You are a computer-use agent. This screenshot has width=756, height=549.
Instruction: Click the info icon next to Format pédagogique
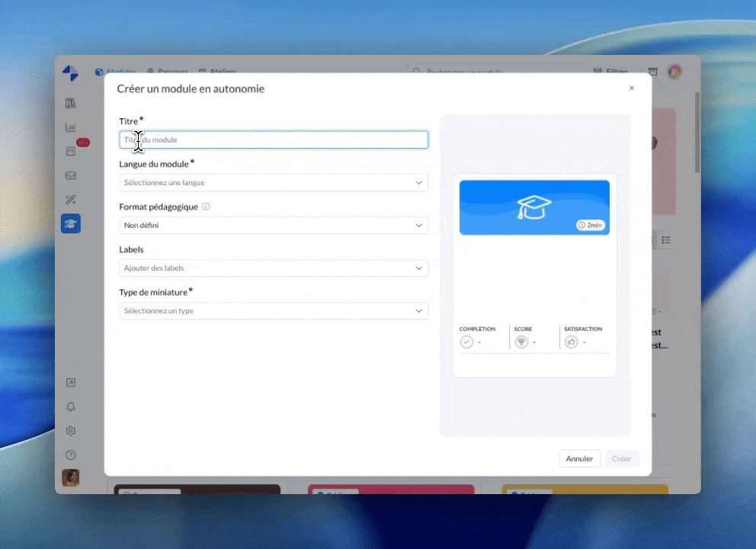[204, 206]
